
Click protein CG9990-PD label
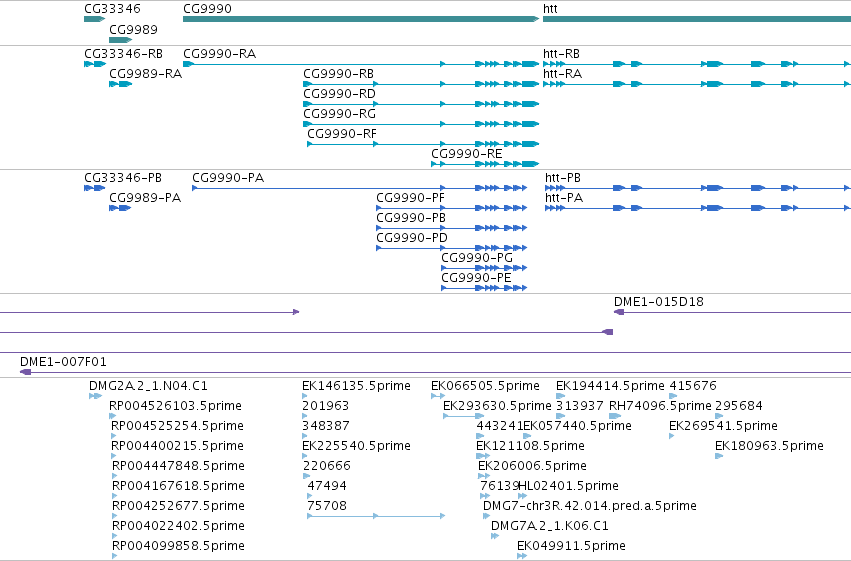[412, 238]
